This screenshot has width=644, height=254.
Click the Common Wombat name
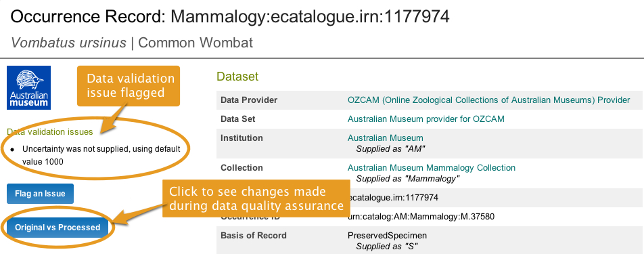[195, 42]
